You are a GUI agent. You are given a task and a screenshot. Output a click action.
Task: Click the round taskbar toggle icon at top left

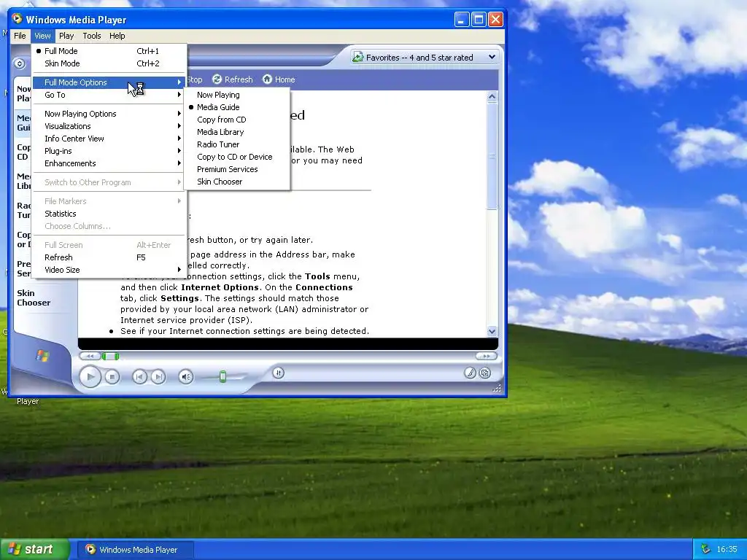click(x=19, y=63)
